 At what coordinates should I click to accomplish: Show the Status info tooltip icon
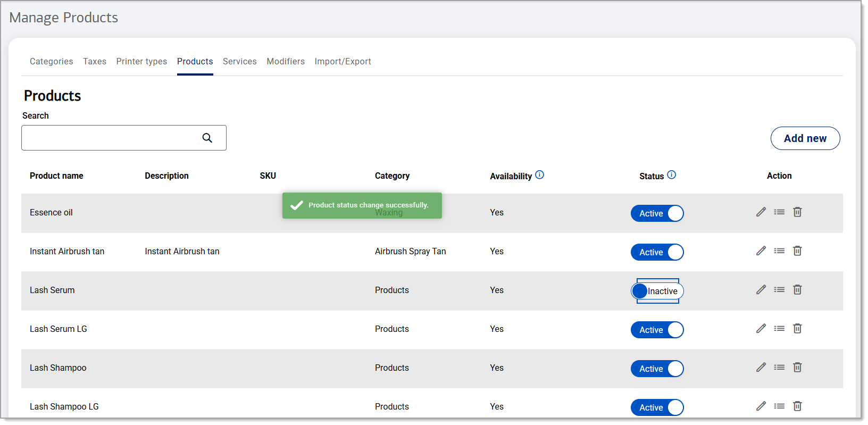click(672, 174)
